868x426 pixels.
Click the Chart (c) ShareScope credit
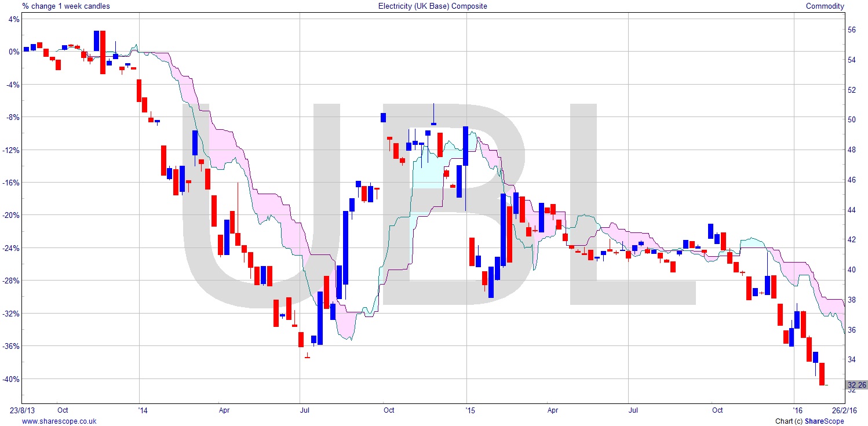[809, 421]
